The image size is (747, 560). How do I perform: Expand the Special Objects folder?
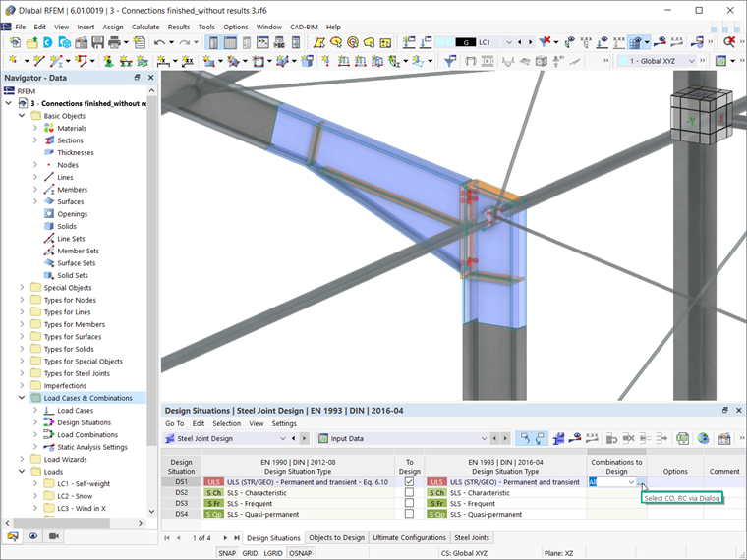pyautogui.click(x=22, y=288)
